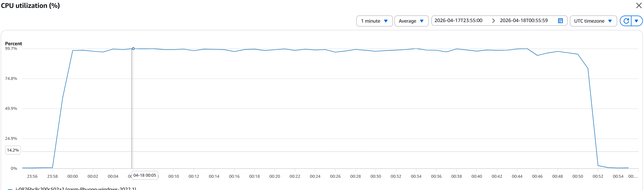Open the UTC timezone dropdown
The width and height of the screenshot is (644, 190).
coord(593,21)
